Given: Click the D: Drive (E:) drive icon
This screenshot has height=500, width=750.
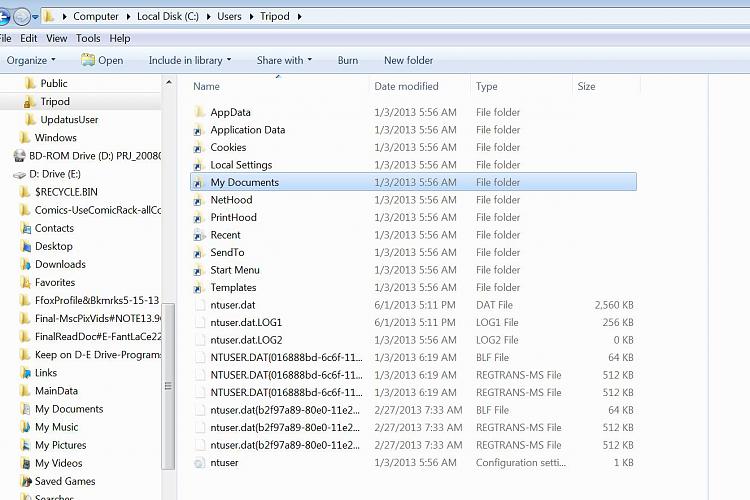Looking at the screenshot, I should pyautogui.click(x=20, y=174).
